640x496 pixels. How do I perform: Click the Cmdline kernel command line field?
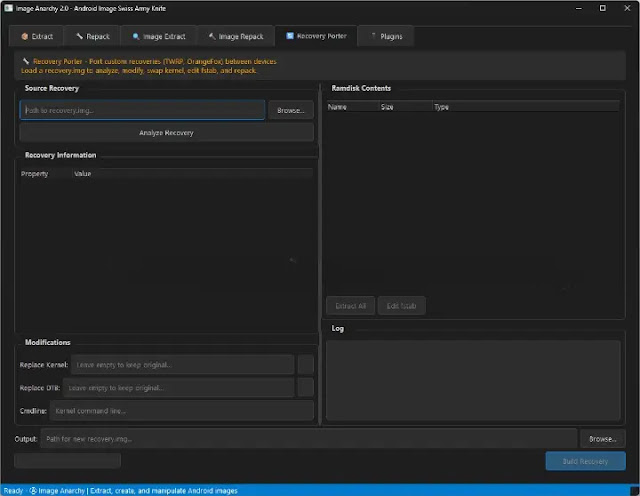click(182, 410)
